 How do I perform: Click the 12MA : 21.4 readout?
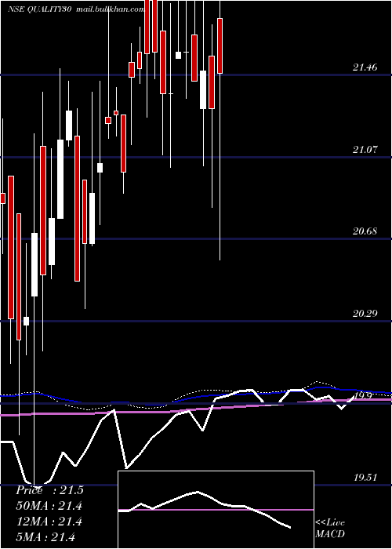click(x=49, y=522)
